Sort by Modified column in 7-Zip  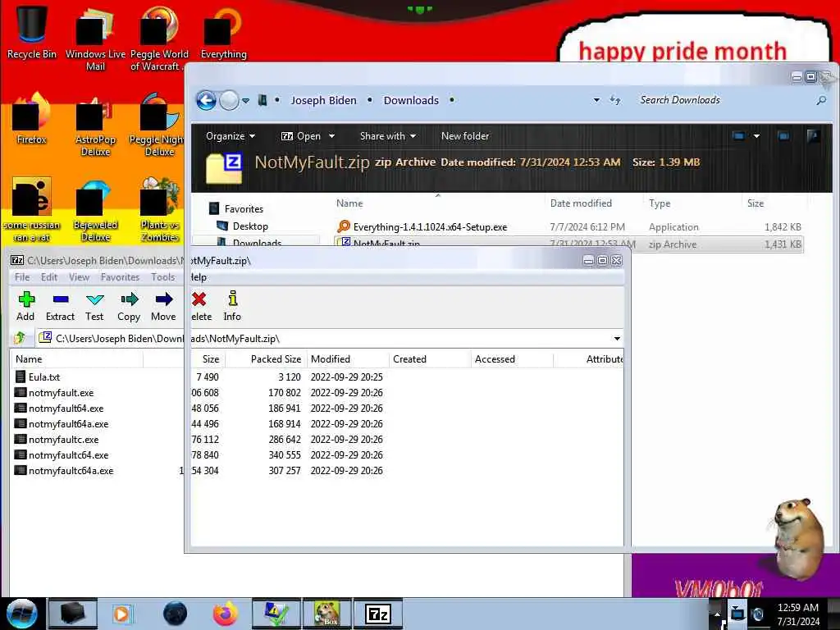(x=348, y=359)
